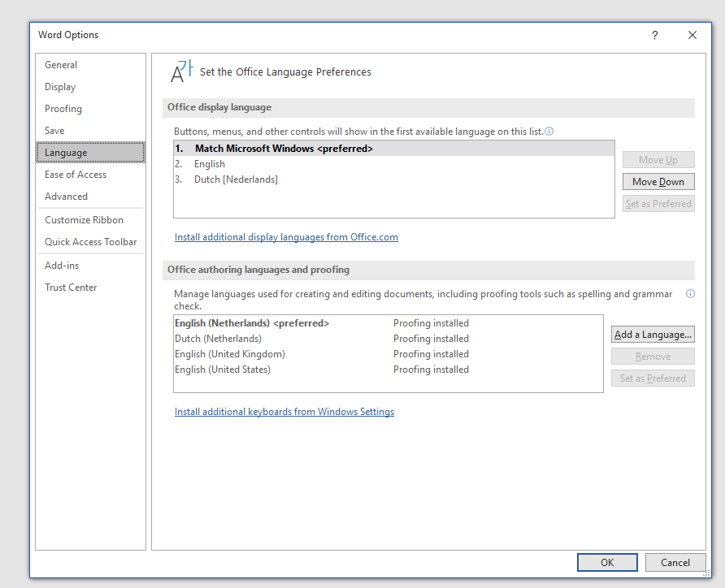Open the Advanced options category

66,197
